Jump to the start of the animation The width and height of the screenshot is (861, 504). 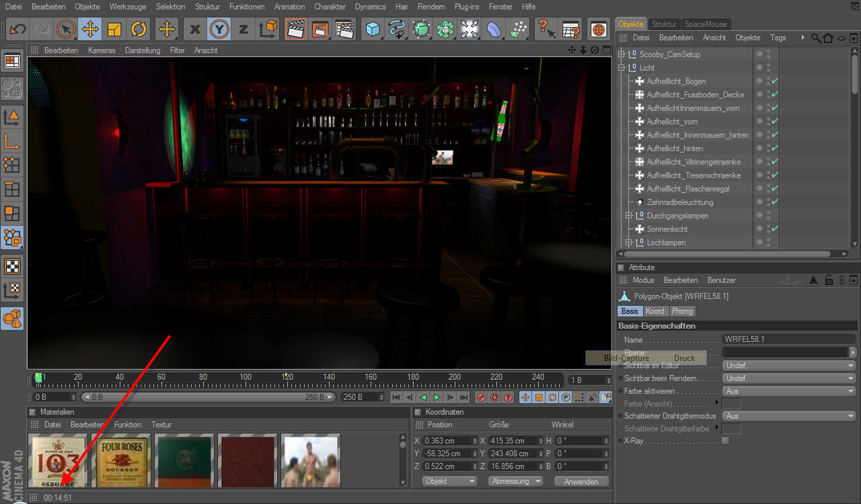(396, 397)
